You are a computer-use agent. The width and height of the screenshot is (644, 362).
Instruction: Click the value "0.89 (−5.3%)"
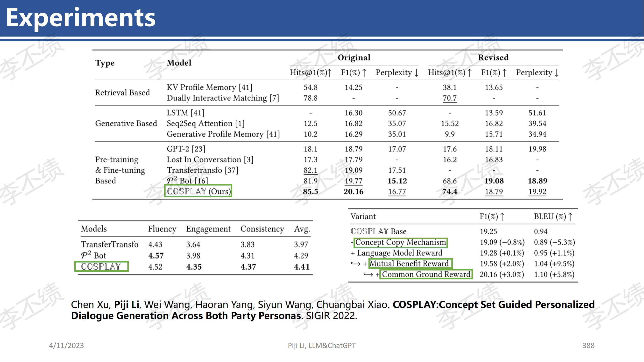tap(554, 242)
